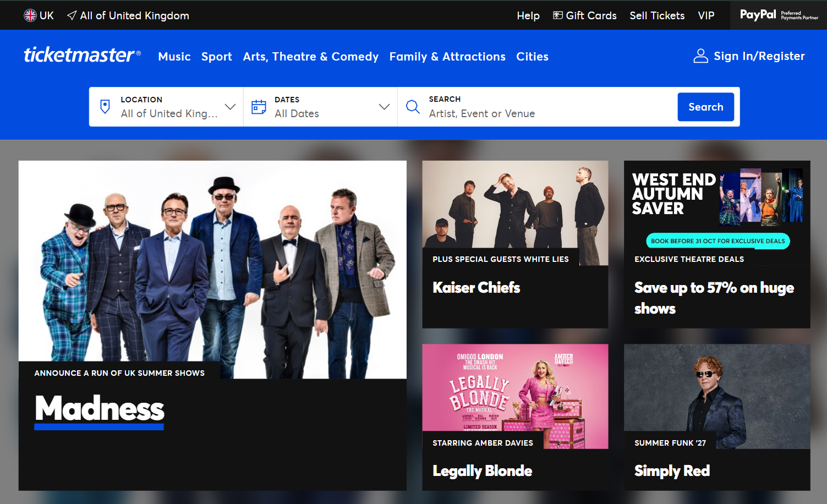Click the location arrow icon beside All of United Kingdom

tap(72, 15)
